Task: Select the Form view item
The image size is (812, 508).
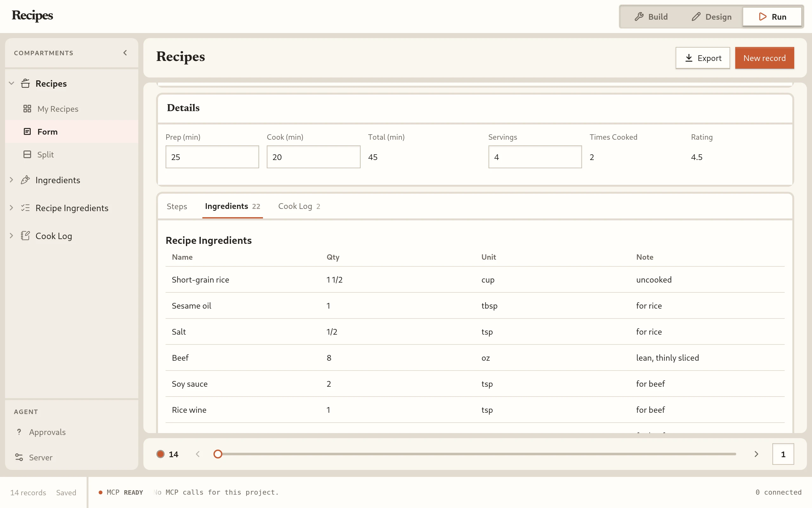Action: 71,131
